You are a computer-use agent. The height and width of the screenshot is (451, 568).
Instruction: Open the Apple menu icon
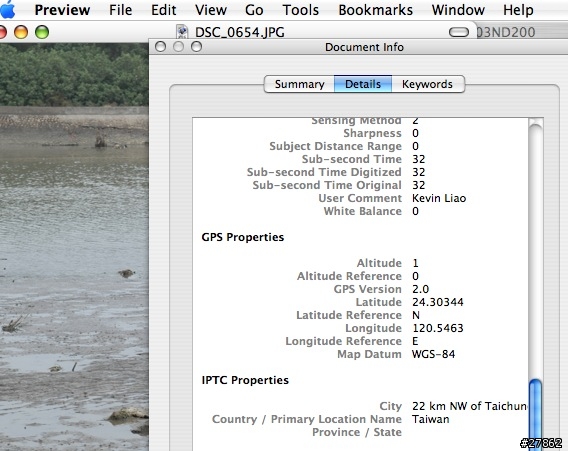click(x=7, y=9)
